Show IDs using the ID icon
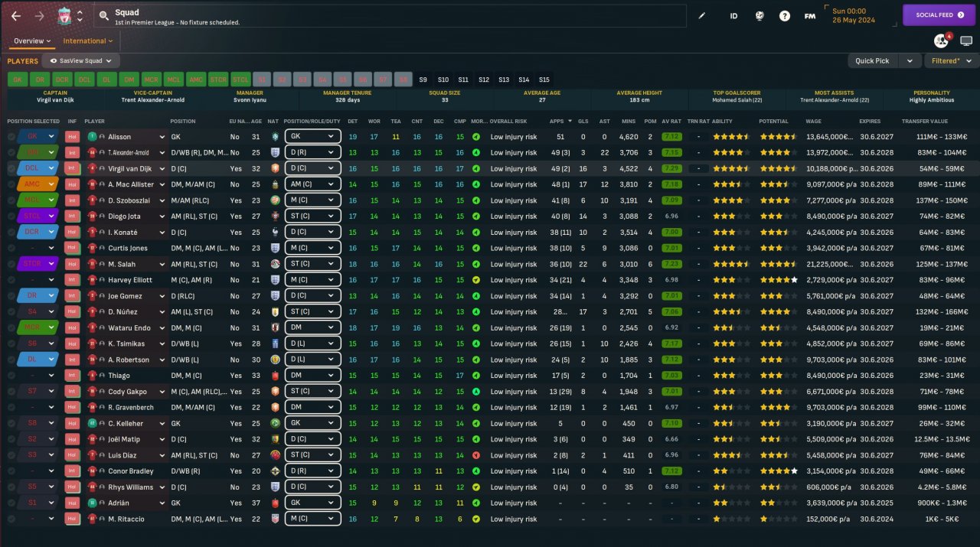This screenshot has height=547, width=980. [x=733, y=15]
